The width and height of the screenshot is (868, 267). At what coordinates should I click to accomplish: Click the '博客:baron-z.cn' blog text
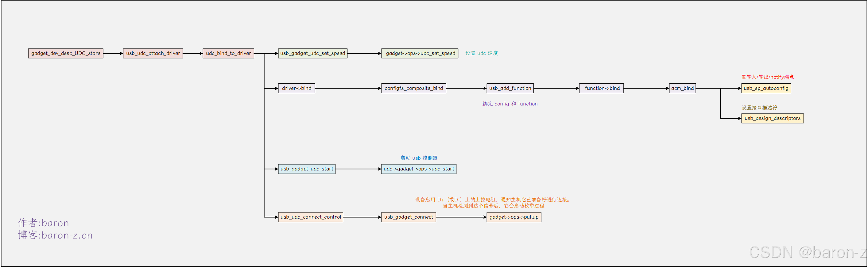pyautogui.click(x=55, y=235)
